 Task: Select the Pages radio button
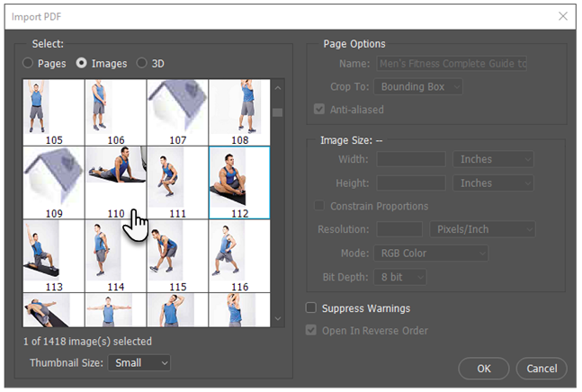29,64
